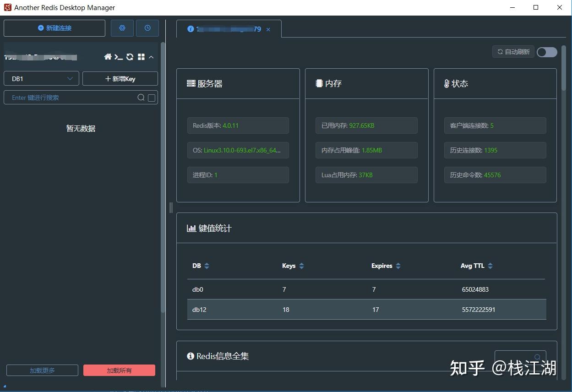Click the 客户端连接数 tag
Image resolution: width=572 pixels, height=392 pixels.
click(495, 125)
